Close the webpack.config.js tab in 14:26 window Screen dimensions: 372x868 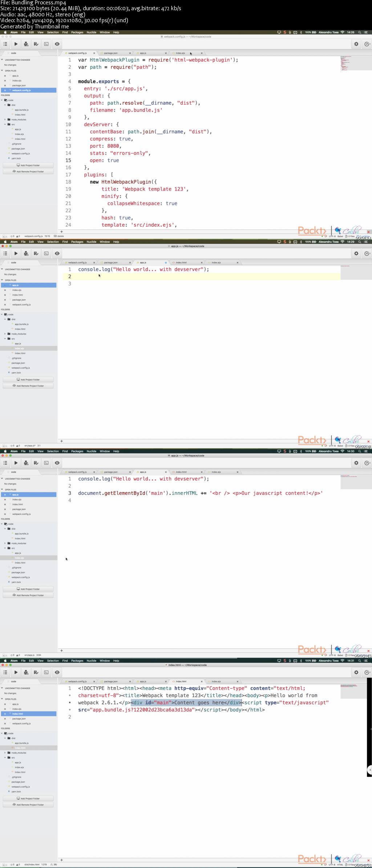(94, 53)
